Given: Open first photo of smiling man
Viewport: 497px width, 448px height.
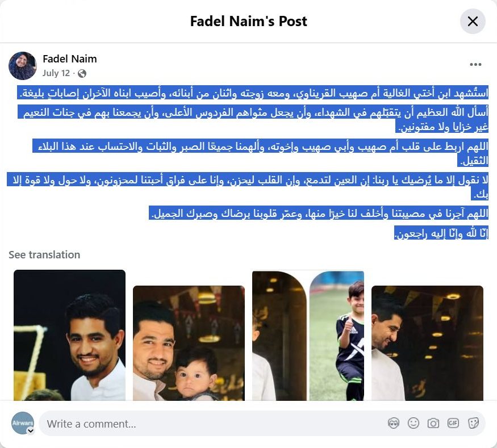Looking at the screenshot, I should [69, 335].
